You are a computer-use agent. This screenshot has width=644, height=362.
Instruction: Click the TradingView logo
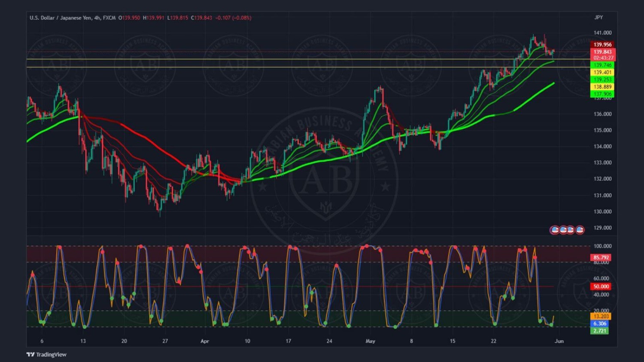[46, 354]
